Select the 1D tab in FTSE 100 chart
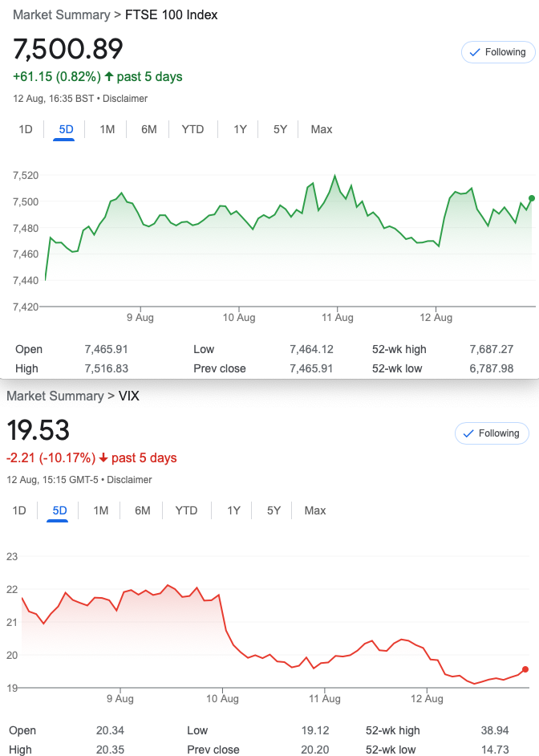Image resolution: width=539 pixels, height=756 pixels. click(26, 129)
